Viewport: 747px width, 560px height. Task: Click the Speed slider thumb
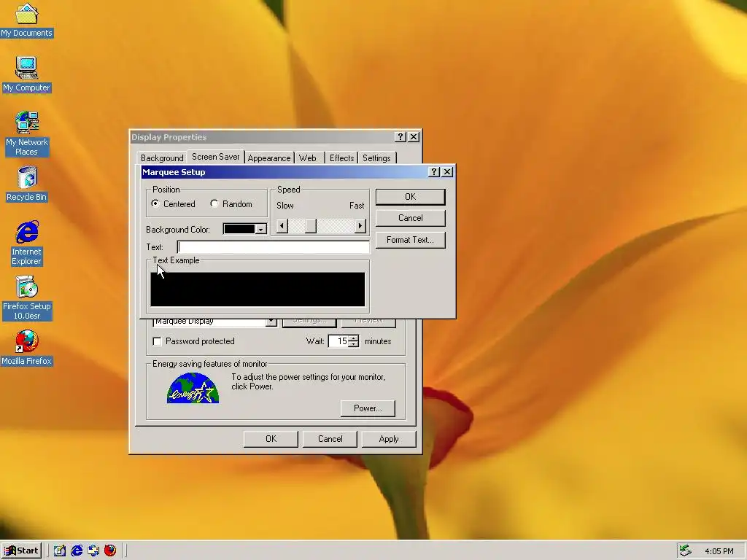coord(311,226)
